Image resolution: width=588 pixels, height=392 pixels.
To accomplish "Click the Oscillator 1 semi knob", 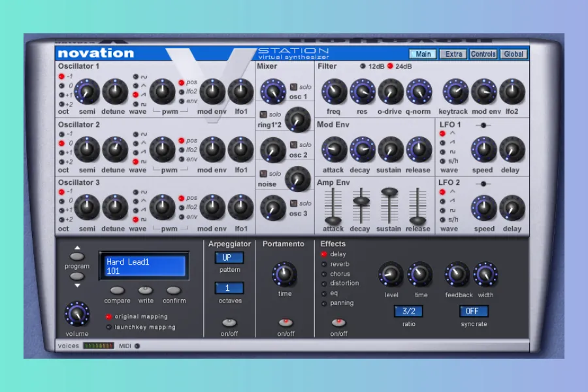I will [86, 92].
